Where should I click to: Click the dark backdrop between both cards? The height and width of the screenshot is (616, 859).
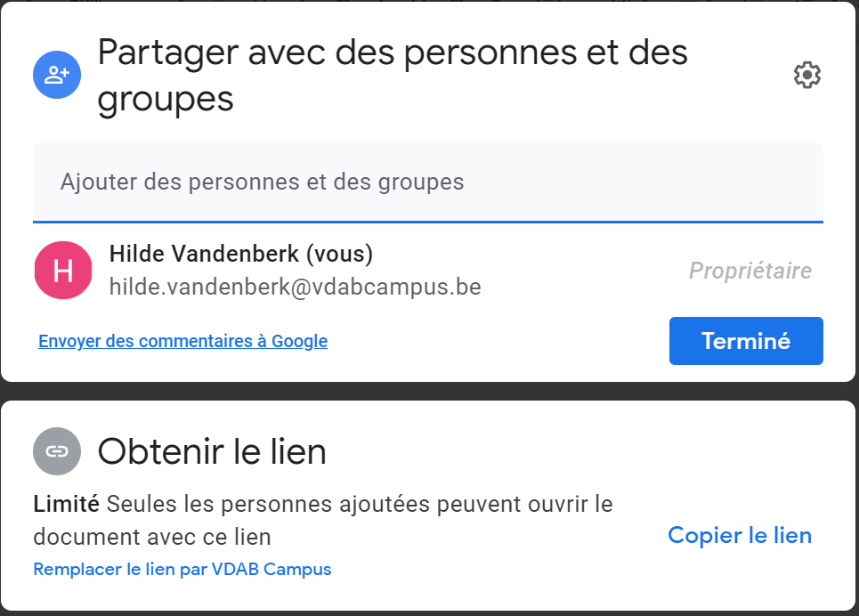point(428,392)
